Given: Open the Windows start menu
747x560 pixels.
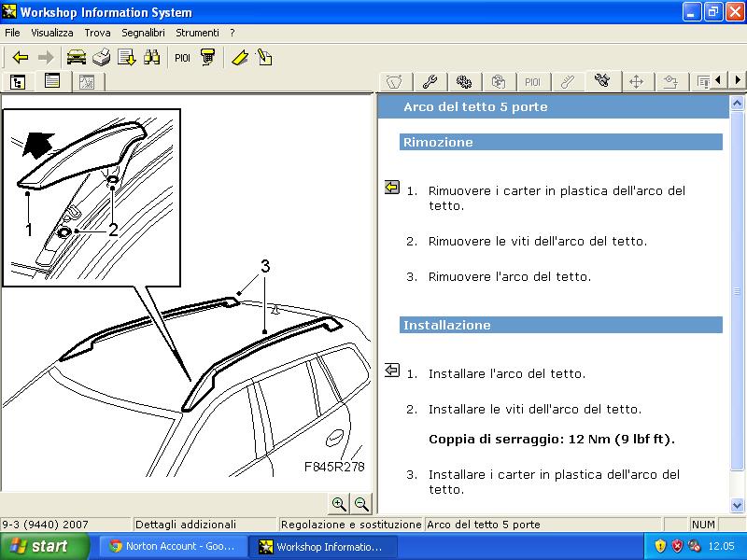Looking at the screenshot, I should coord(45,546).
